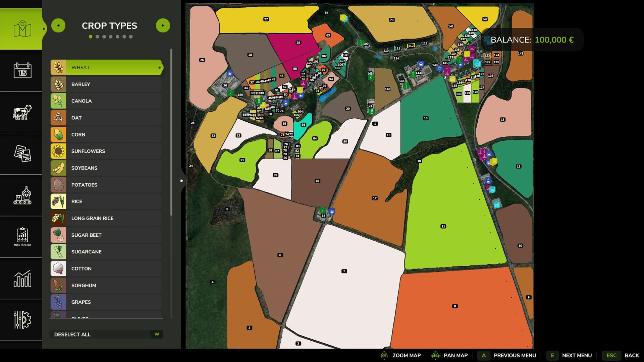Collapse the side panel arrow handle
Image resolution: width=644 pixels, height=362 pixels.
(x=182, y=181)
